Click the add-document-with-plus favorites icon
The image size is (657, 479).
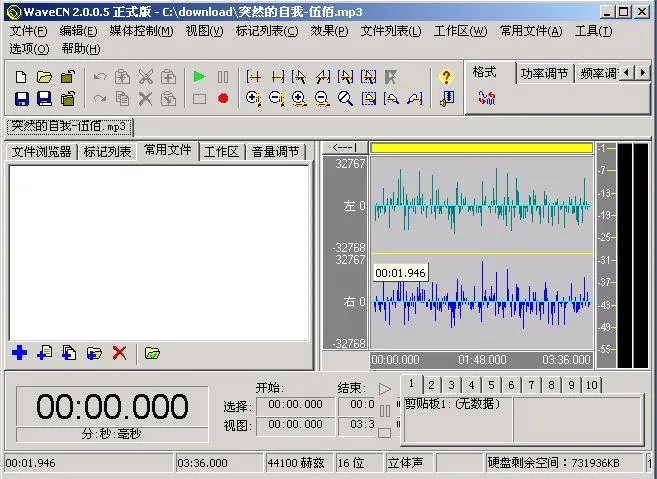[x=45, y=353]
